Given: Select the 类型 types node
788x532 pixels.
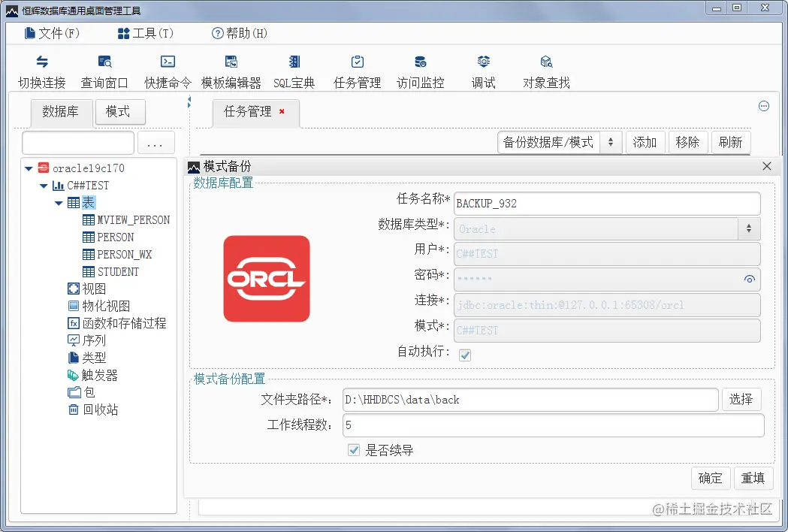Looking at the screenshot, I should pyautogui.click(x=87, y=358).
